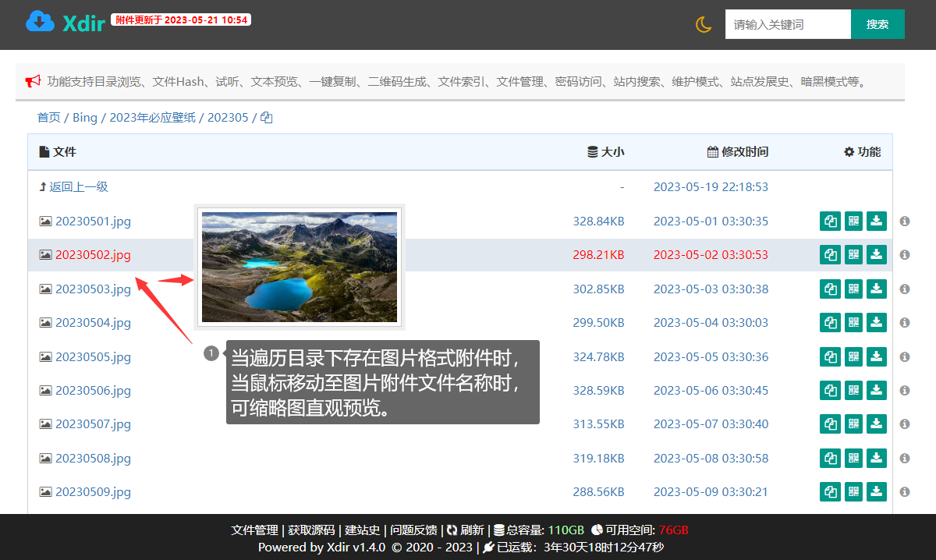View info icon for 20230504.jpg
The height and width of the screenshot is (560, 936).
tap(905, 322)
